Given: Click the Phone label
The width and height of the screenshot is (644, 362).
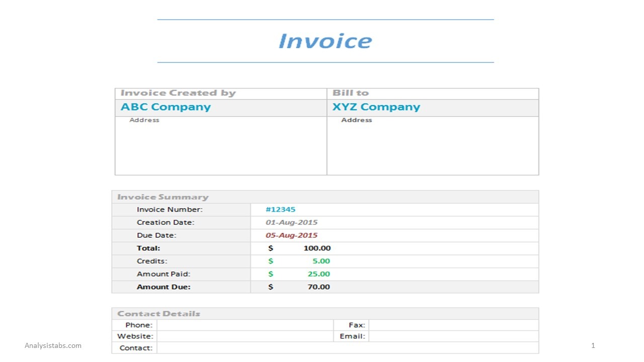Looking at the screenshot, I should pyautogui.click(x=139, y=325).
